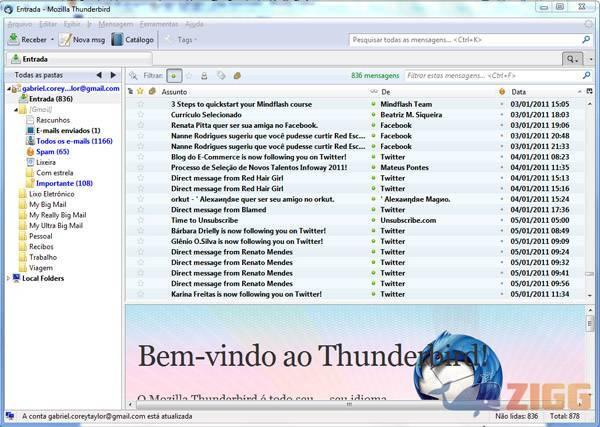Expand the Local Folders tree

9,278
